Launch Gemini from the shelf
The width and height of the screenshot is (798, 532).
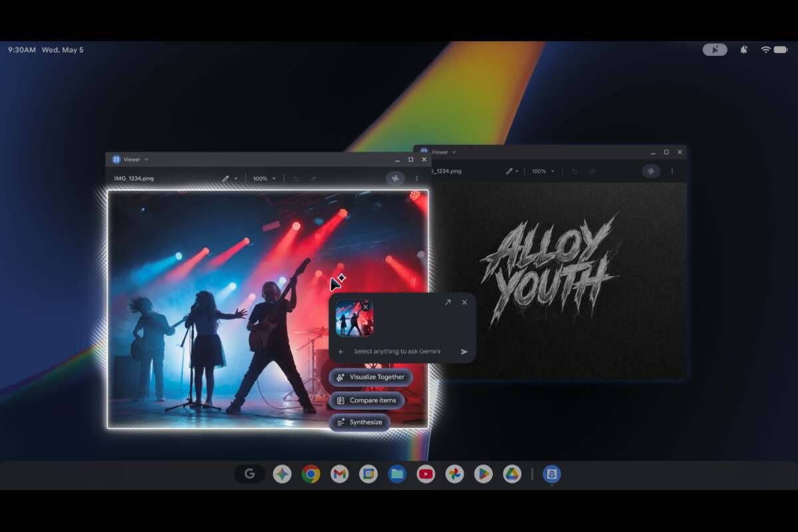click(282, 474)
